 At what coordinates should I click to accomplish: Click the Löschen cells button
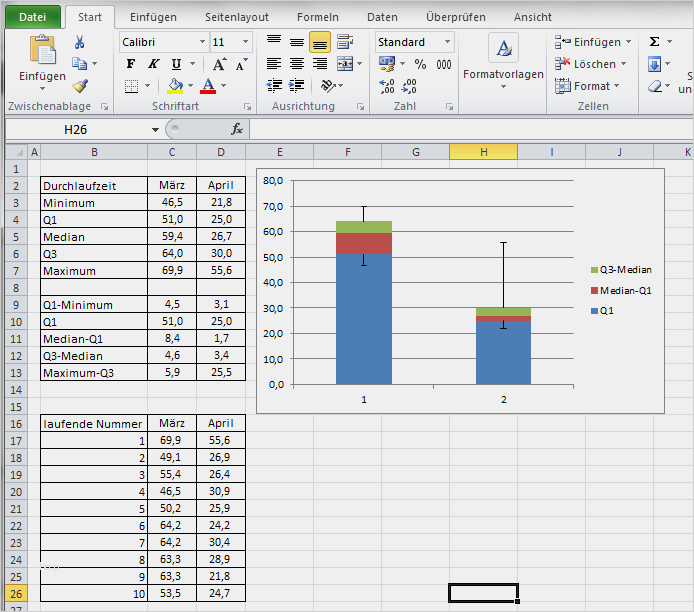click(591, 64)
